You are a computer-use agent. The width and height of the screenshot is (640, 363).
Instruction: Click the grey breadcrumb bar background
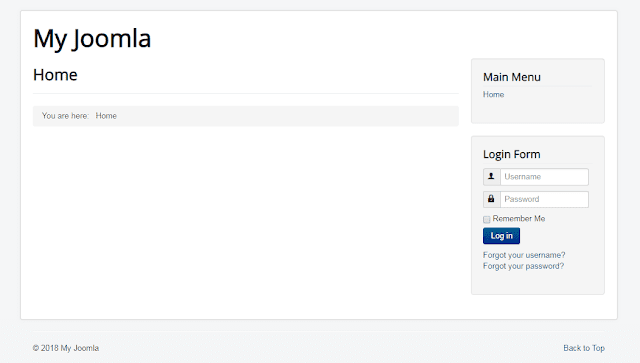(x=286, y=116)
